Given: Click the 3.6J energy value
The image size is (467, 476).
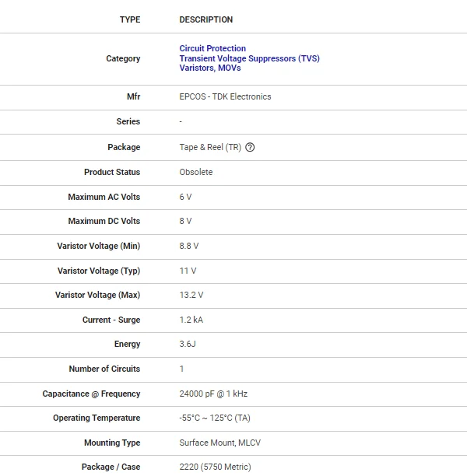Looking at the screenshot, I should [187, 344].
